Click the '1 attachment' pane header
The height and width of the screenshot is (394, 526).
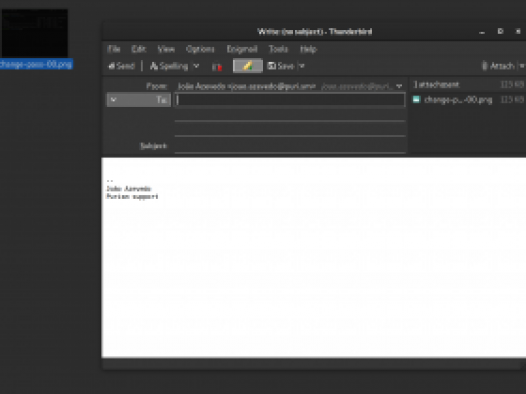pos(436,85)
